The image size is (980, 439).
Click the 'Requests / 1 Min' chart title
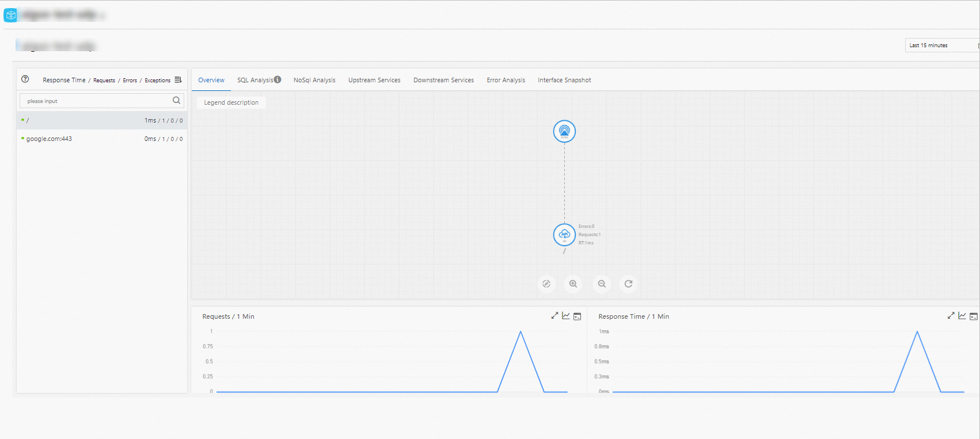coord(228,316)
